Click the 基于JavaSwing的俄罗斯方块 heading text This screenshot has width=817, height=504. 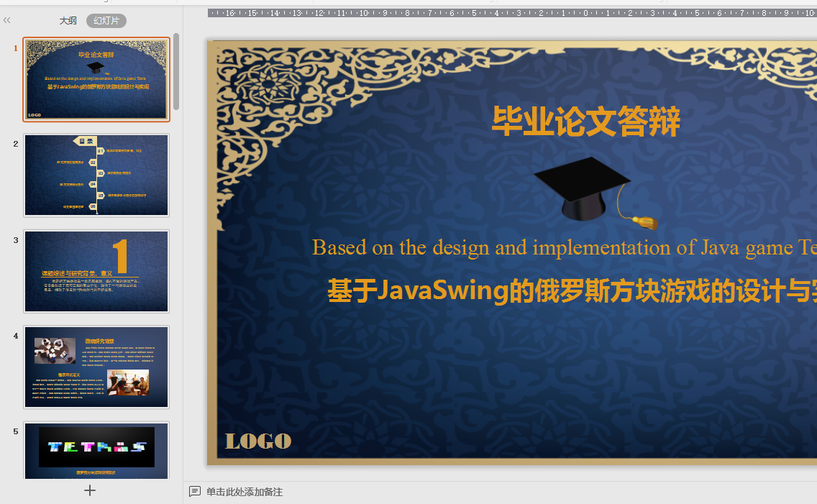572,290
